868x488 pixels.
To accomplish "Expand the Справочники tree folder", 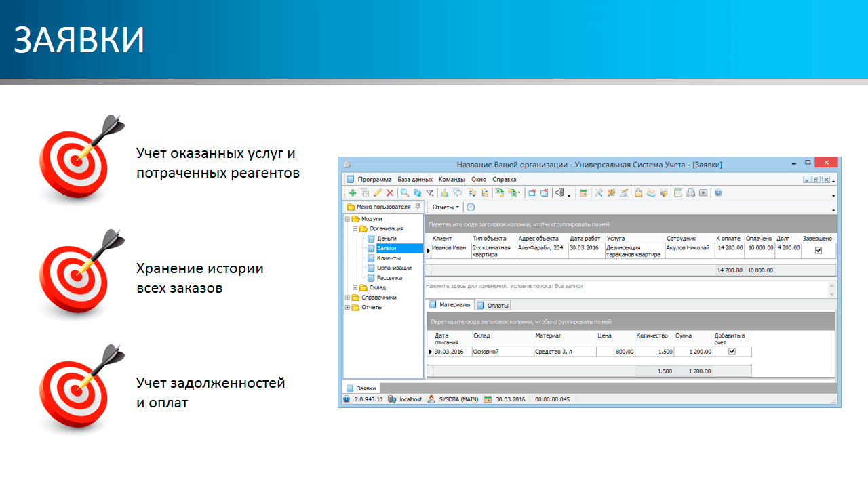I will point(348,298).
